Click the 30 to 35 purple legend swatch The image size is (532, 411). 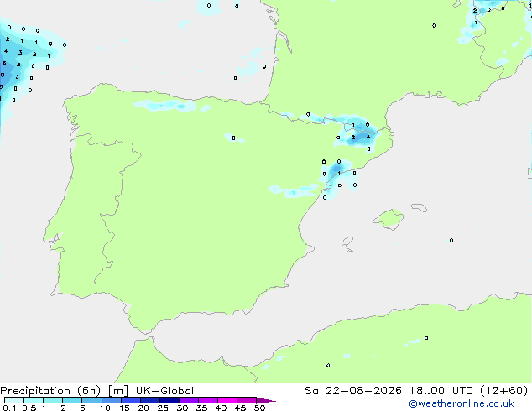coord(189,400)
